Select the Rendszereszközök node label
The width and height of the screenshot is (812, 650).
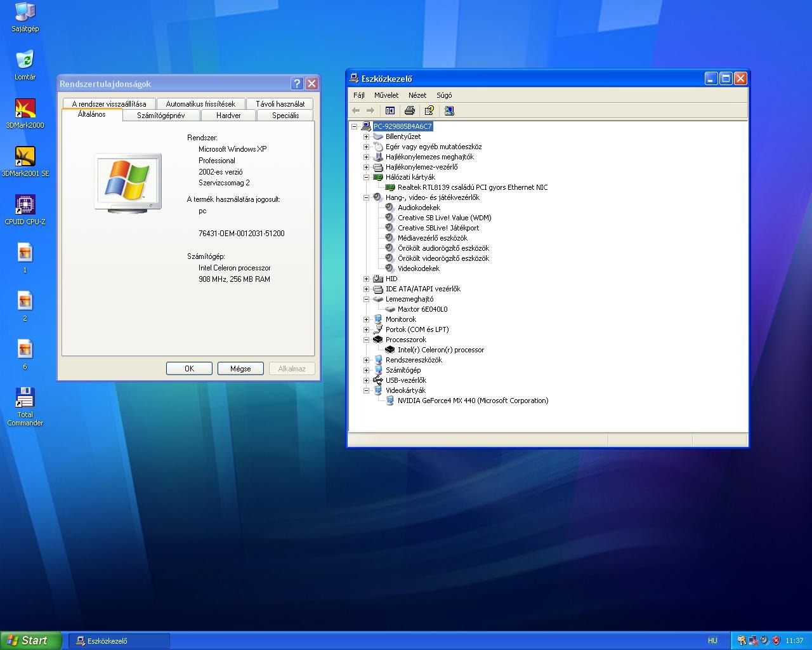point(414,360)
